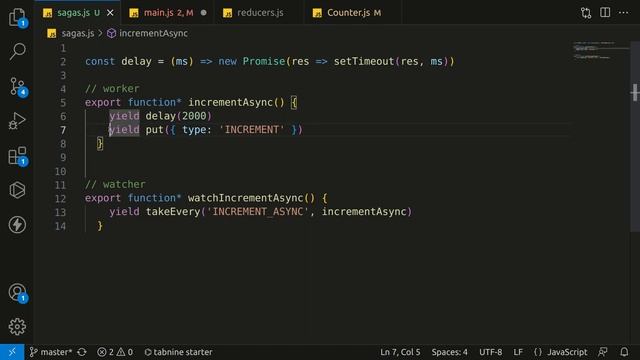The width and height of the screenshot is (640, 360).
Task: Click watchIncrementAsync function name
Action: 245,198
